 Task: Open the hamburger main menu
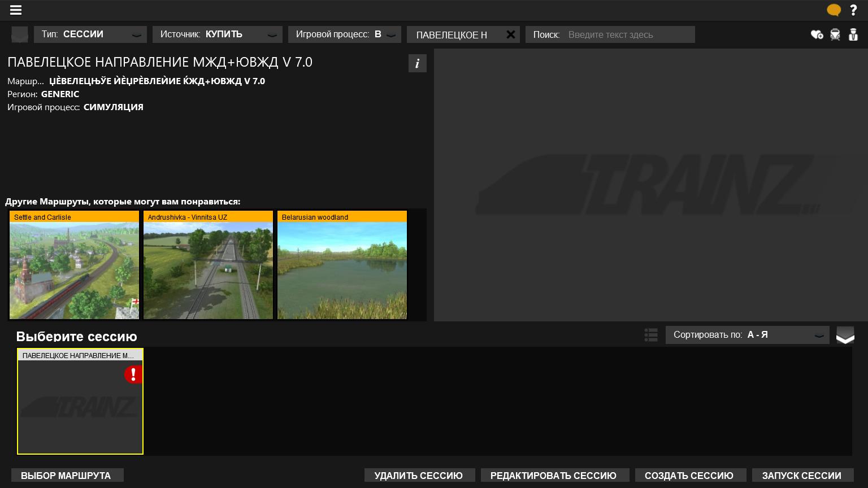click(x=16, y=10)
